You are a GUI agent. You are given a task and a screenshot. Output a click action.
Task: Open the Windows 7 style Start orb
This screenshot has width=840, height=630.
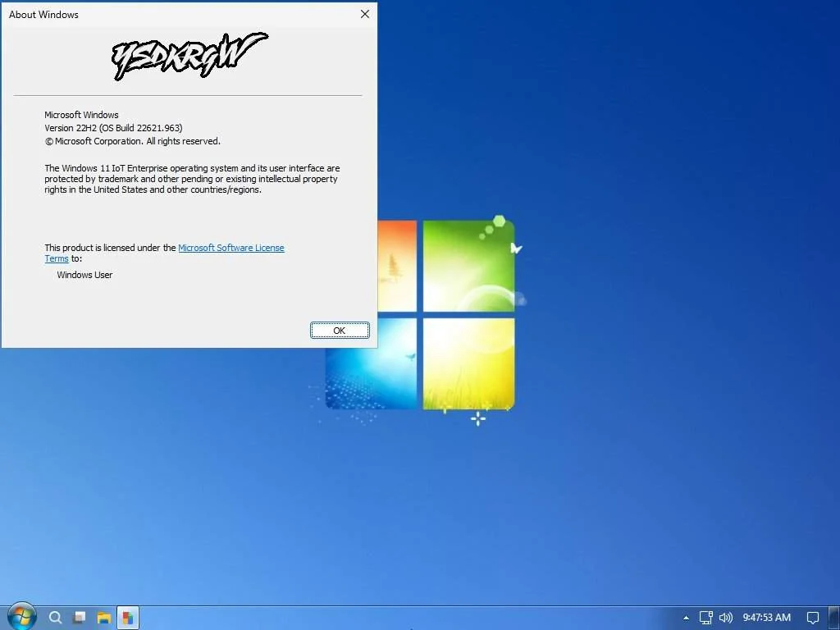(22, 617)
